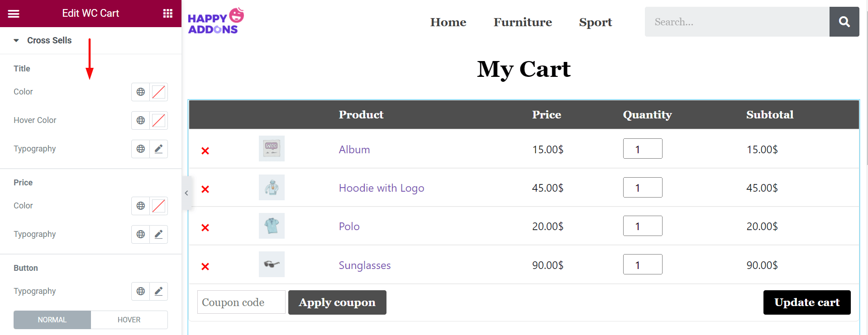The height and width of the screenshot is (335, 868).
Task: Remove Hoodie with Logo from the cart
Action: pyautogui.click(x=205, y=189)
